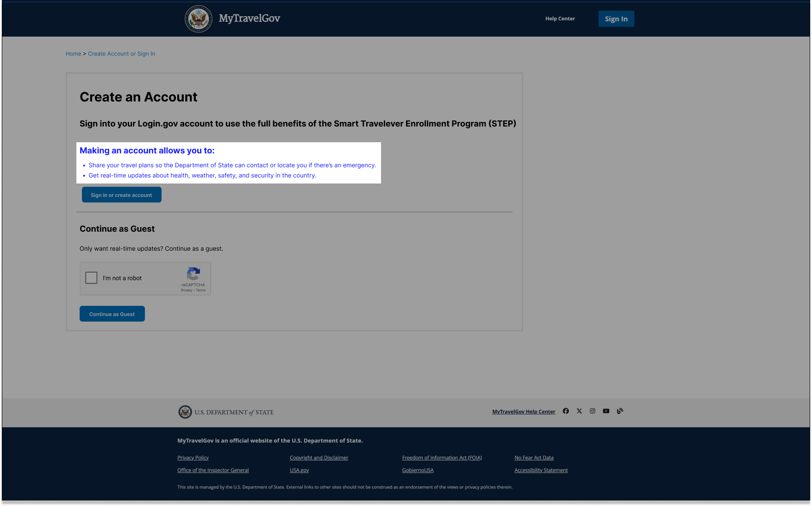The height and width of the screenshot is (506, 812).
Task: Click the reCAPTCHA logo icon
Action: (193, 273)
